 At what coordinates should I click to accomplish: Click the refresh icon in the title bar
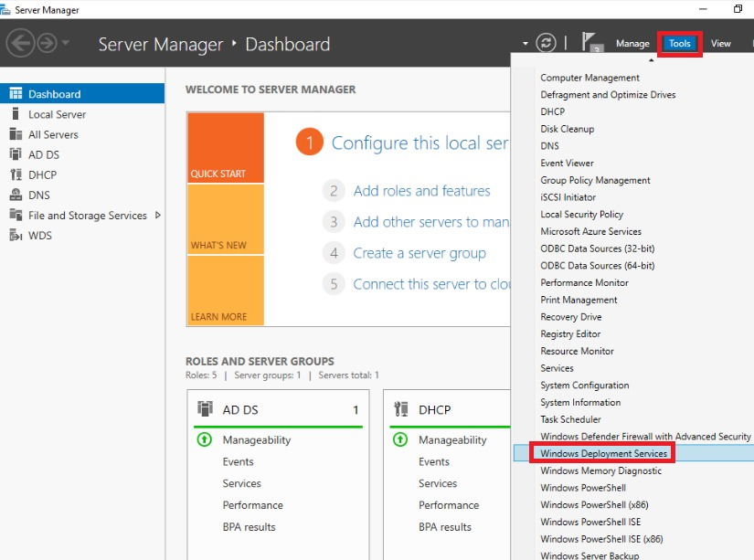coord(547,43)
